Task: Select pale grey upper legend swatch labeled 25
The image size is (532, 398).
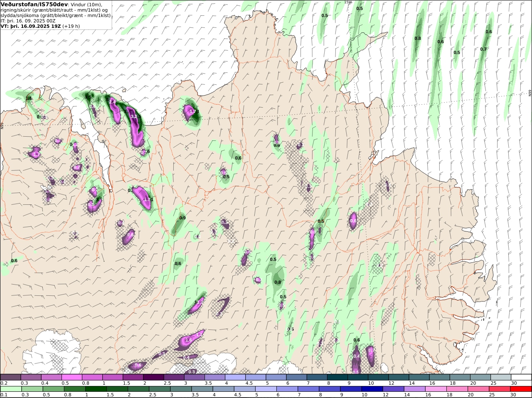Action: 500,377
